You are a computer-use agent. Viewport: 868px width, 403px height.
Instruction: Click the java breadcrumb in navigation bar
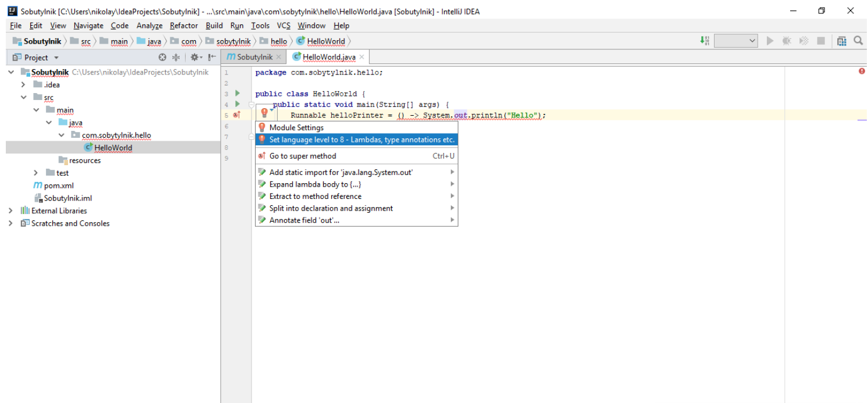pos(149,41)
